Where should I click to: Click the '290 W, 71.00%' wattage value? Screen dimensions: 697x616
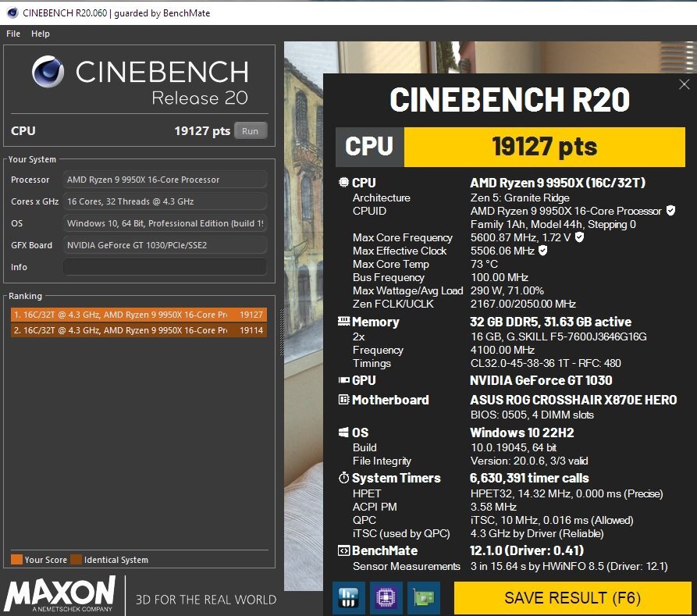(x=507, y=291)
